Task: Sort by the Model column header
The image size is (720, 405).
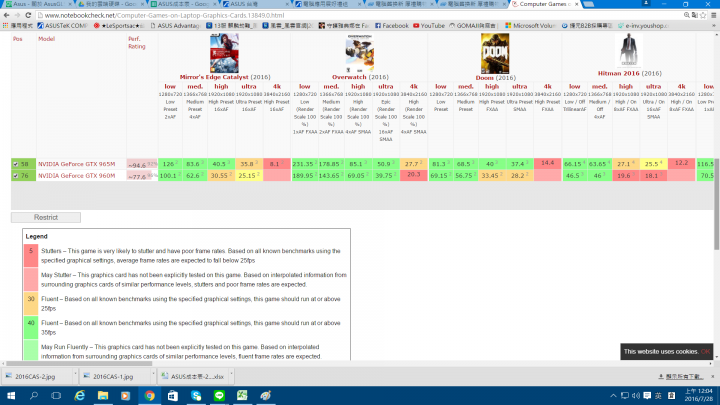Action: [46, 39]
